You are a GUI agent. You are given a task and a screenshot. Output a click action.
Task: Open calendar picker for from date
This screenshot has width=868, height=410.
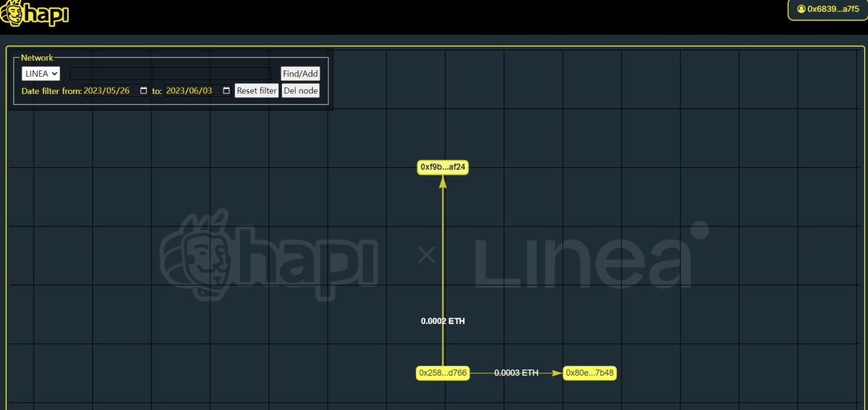point(143,91)
